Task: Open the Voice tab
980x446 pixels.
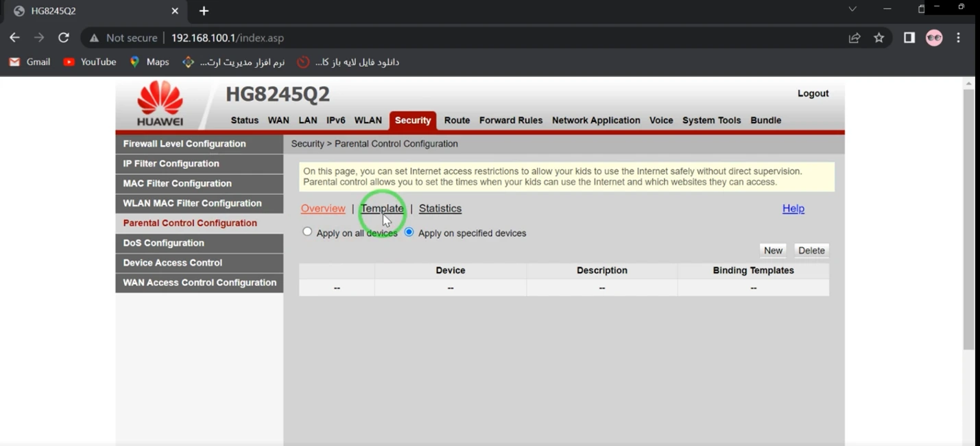Action: coord(661,120)
